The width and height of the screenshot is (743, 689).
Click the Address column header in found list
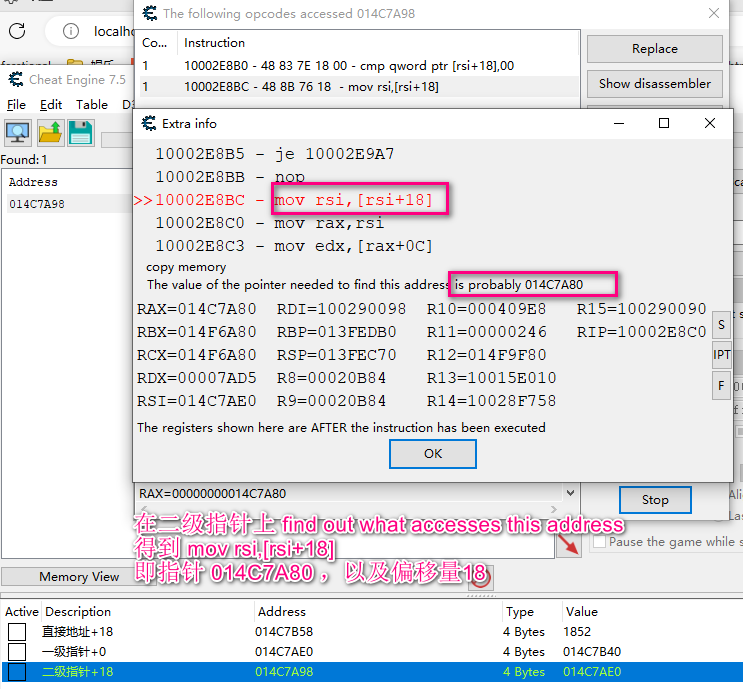tap(33, 182)
